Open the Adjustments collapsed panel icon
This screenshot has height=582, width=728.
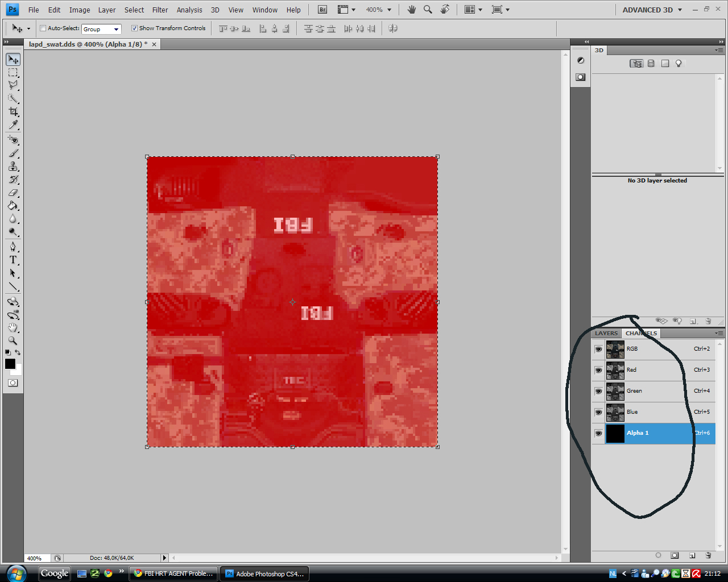[581, 60]
